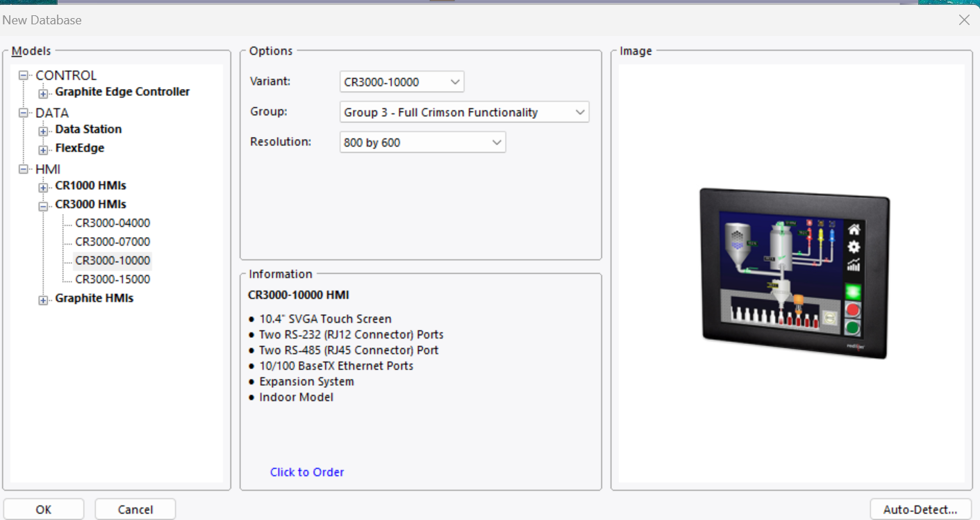
Task: Select Graphite Edge Controller label
Action: (122, 92)
